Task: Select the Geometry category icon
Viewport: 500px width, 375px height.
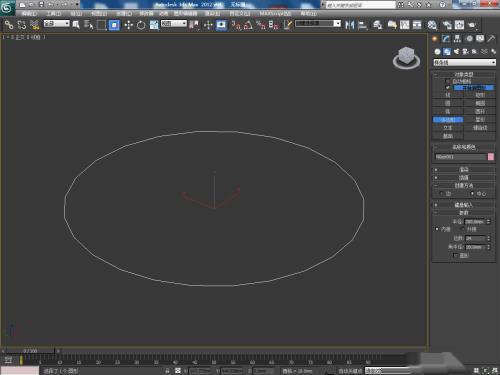Action: click(x=437, y=52)
